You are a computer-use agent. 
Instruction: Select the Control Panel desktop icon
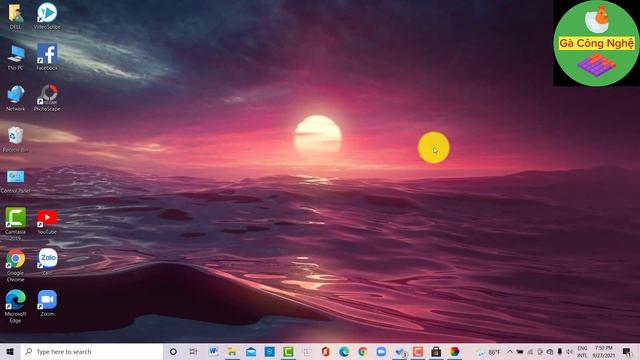pyautogui.click(x=16, y=181)
